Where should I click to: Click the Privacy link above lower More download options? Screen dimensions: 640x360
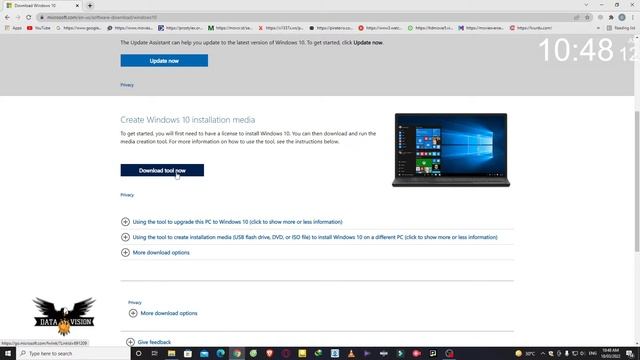coord(135,302)
